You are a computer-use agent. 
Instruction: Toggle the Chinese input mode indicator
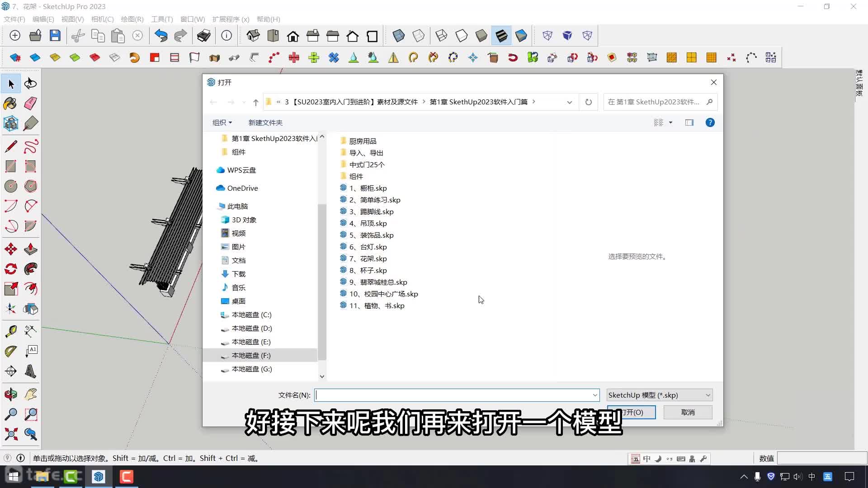click(811, 477)
